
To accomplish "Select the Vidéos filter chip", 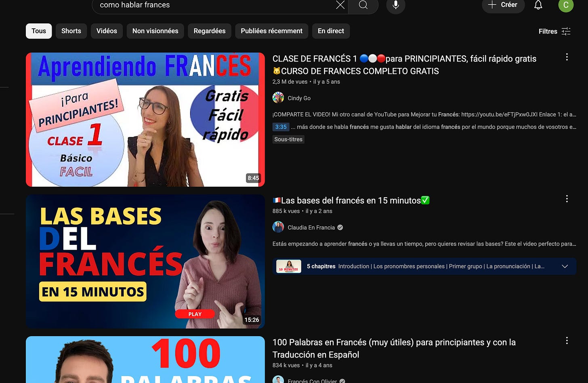I will [x=107, y=31].
